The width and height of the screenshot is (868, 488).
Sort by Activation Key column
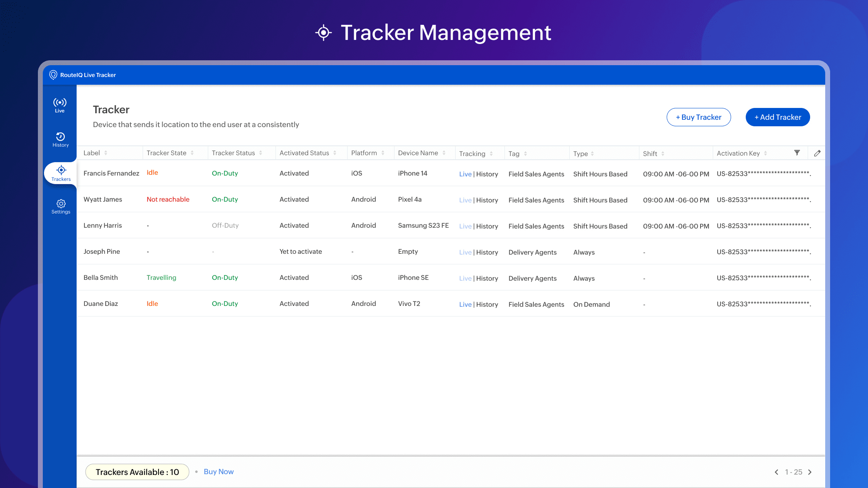point(766,154)
